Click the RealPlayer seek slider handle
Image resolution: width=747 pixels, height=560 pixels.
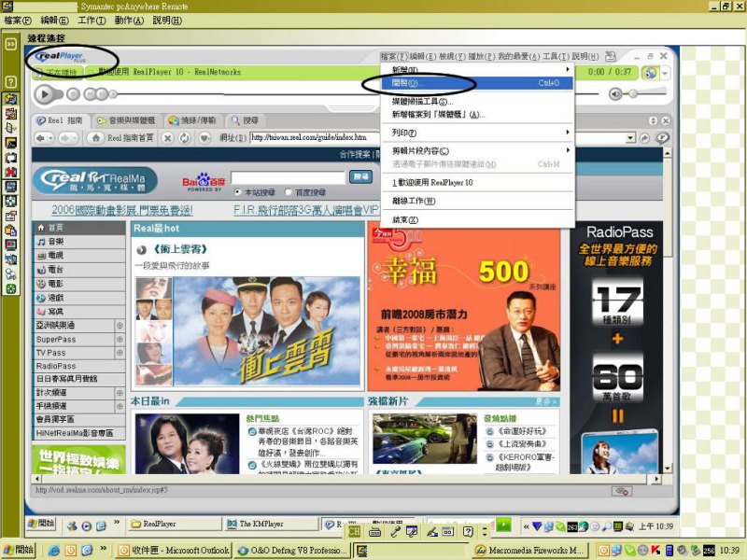coord(113,94)
